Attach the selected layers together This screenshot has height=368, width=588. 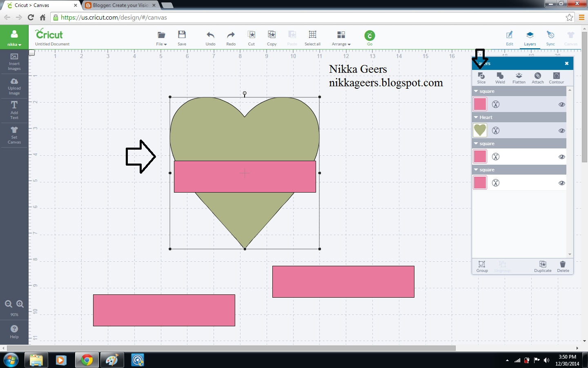coord(537,78)
